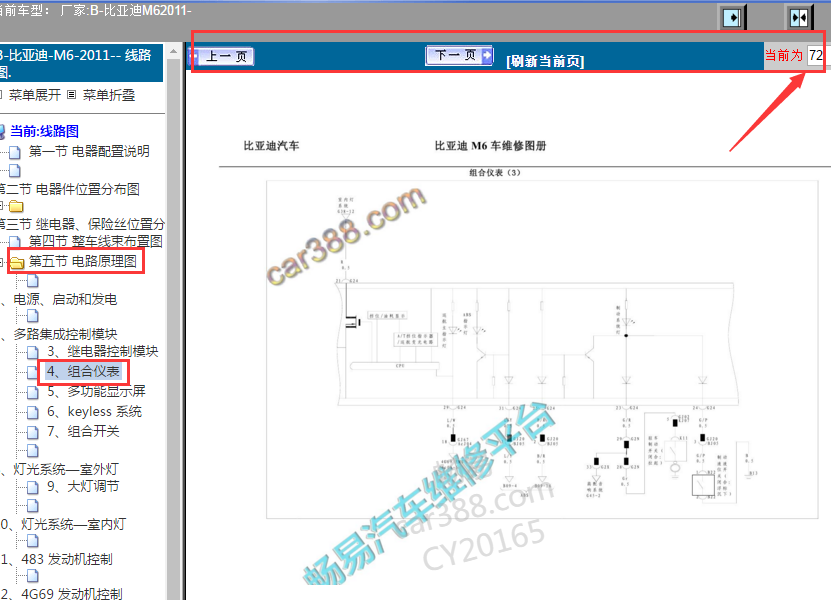Click page icon beside 3、继电器控制模块
Screen dimensions: 831x600
pyautogui.click(x=33, y=352)
